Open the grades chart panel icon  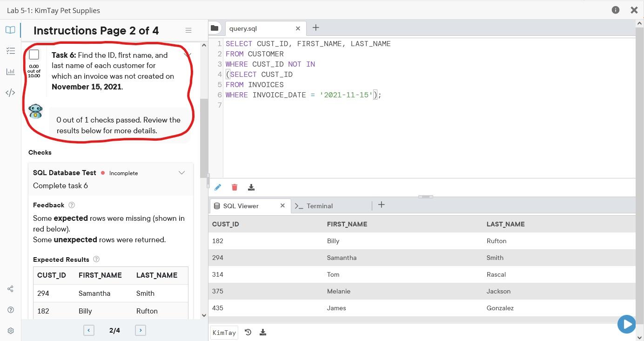[10, 71]
